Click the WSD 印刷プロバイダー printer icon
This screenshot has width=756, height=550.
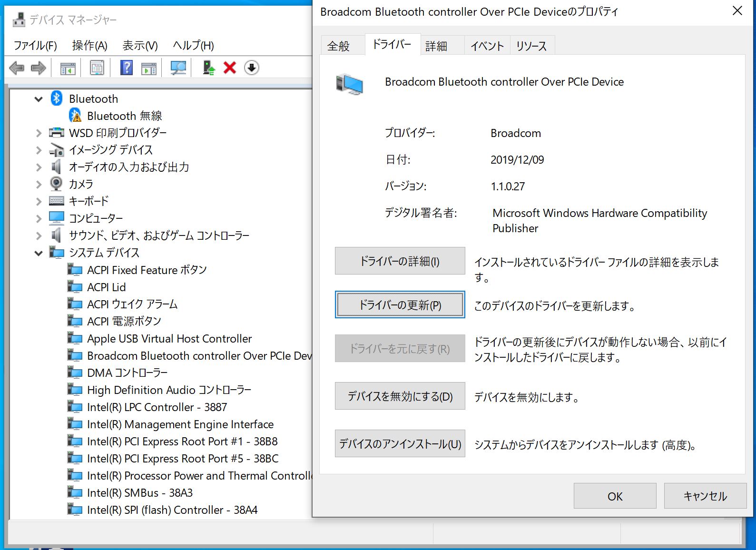point(57,133)
